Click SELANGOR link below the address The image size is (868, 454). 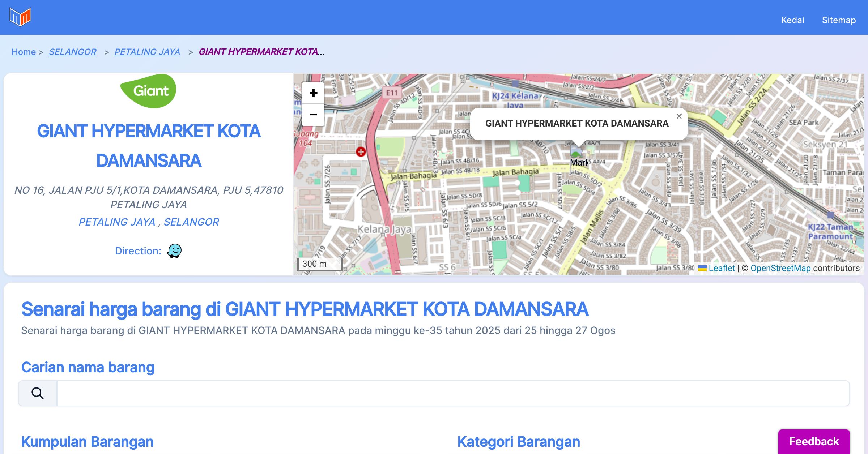coord(191,222)
